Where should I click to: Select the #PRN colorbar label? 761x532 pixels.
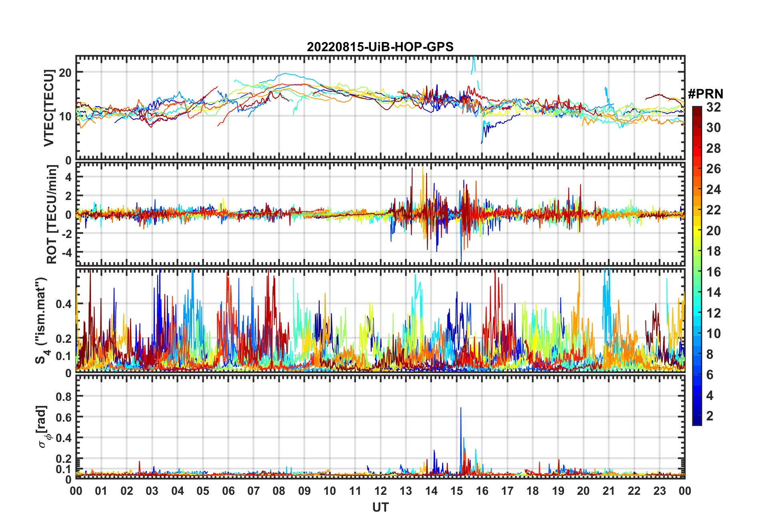click(x=705, y=94)
